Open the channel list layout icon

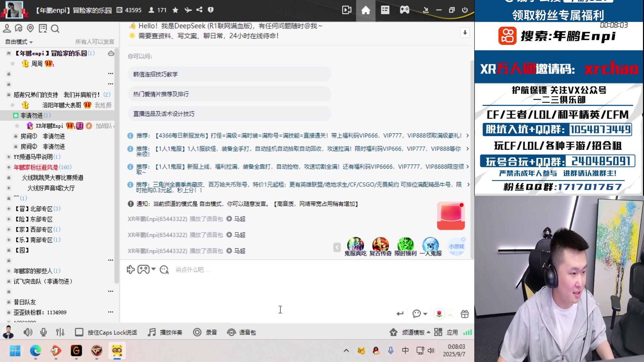[x=385, y=10]
